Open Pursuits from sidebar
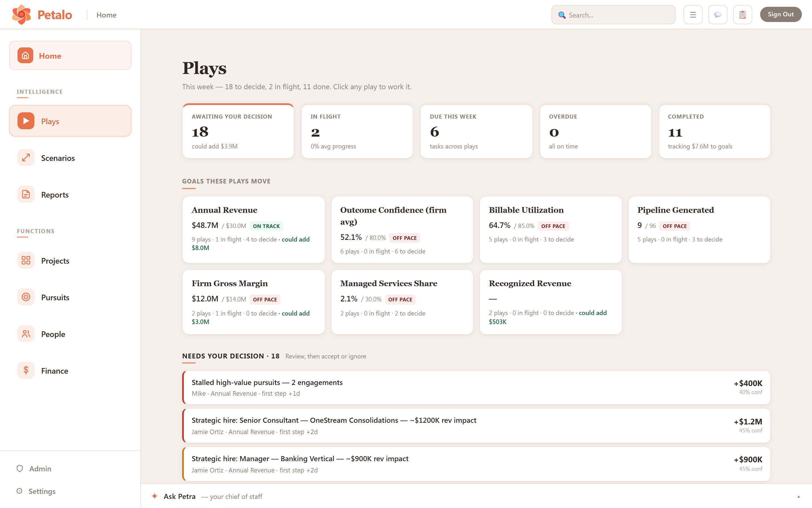 pyautogui.click(x=70, y=297)
